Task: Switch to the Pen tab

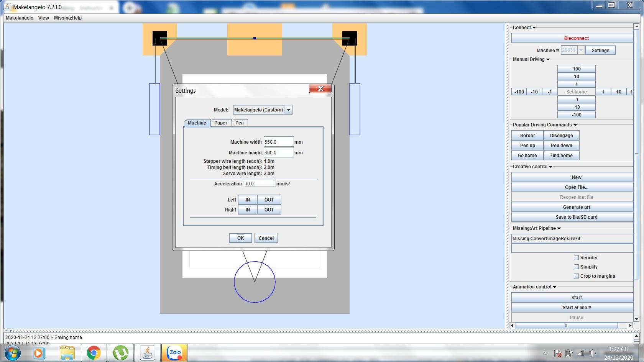Action: tap(240, 123)
